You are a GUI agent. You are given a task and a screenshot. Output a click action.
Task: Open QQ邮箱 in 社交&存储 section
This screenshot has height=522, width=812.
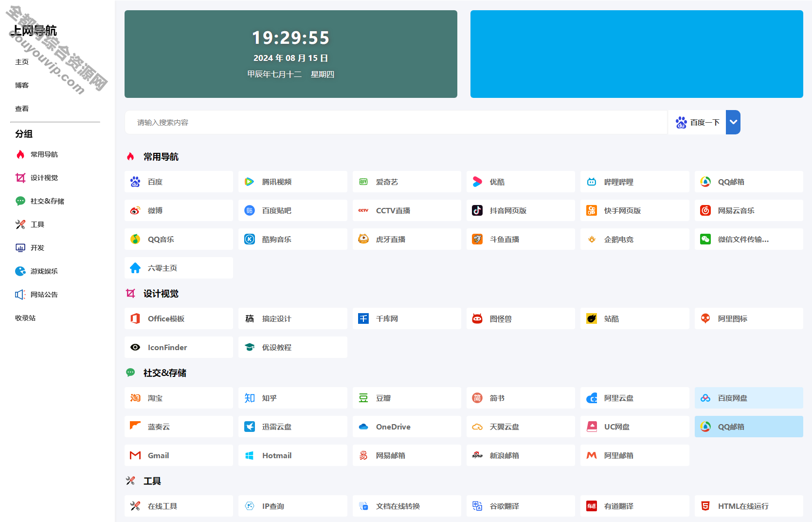(749, 427)
